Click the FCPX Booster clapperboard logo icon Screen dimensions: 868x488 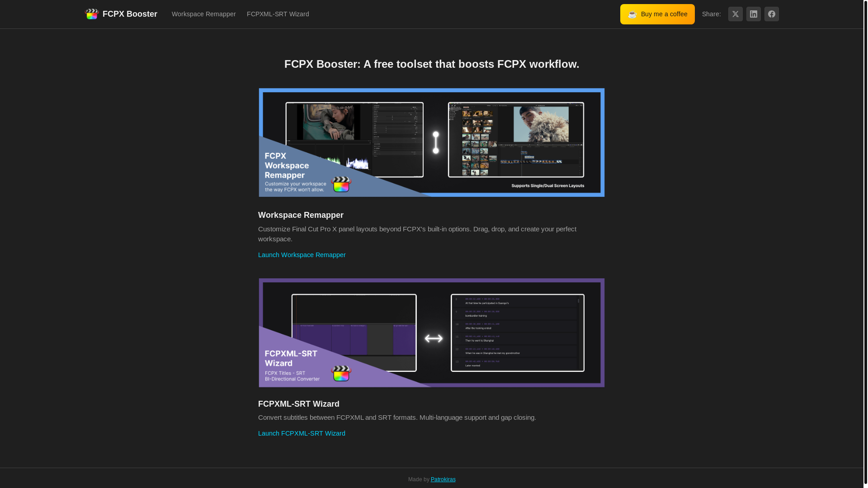pyautogui.click(x=92, y=14)
